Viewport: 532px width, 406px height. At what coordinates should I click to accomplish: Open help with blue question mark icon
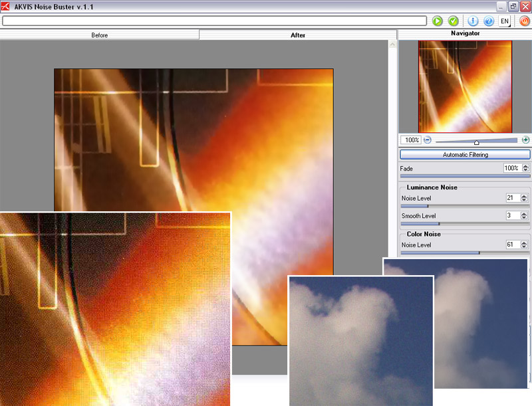pos(489,21)
